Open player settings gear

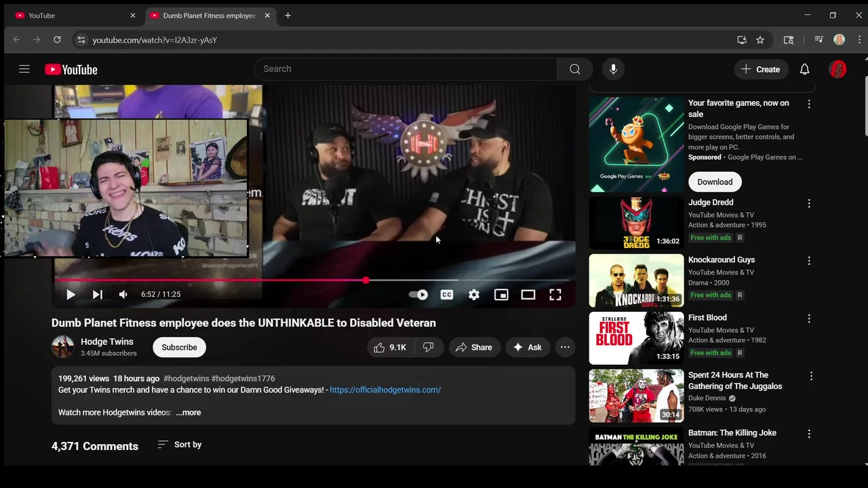[474, 294]
